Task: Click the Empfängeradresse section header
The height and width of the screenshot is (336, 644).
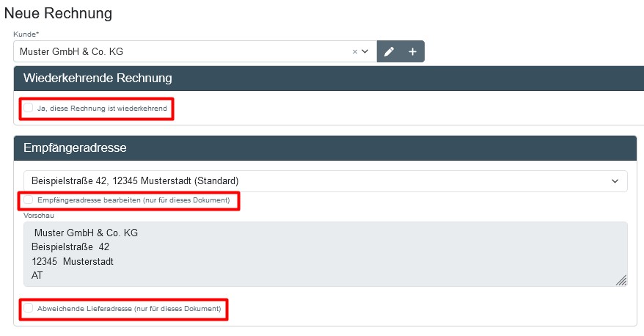Action: click(75, 147)
